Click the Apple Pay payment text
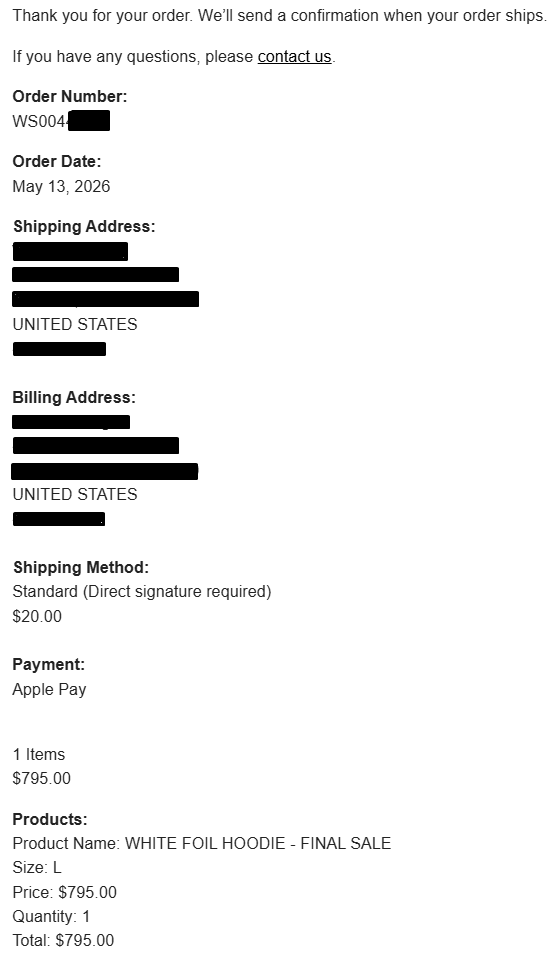The image size is (559, 956). coord(49,690)
